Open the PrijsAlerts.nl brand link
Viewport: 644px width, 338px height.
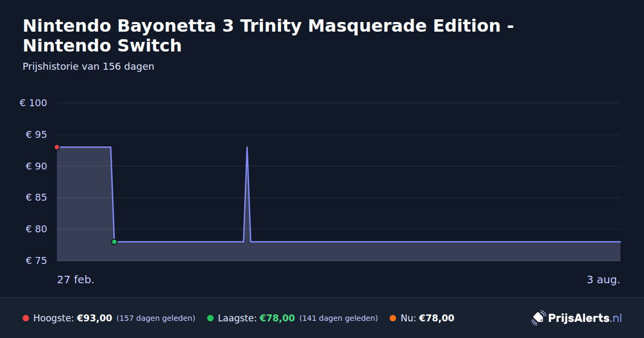pyautogui.click(x=577, y=318)
